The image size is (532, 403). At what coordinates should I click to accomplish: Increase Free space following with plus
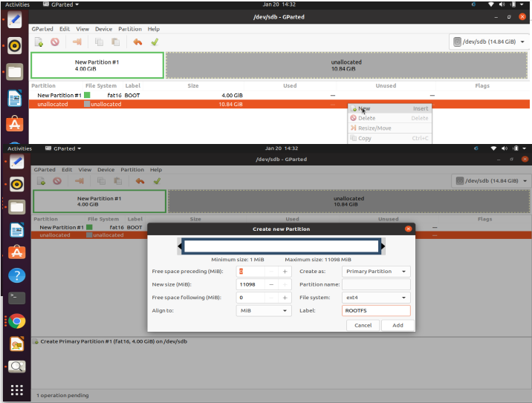tap(285, 298)
